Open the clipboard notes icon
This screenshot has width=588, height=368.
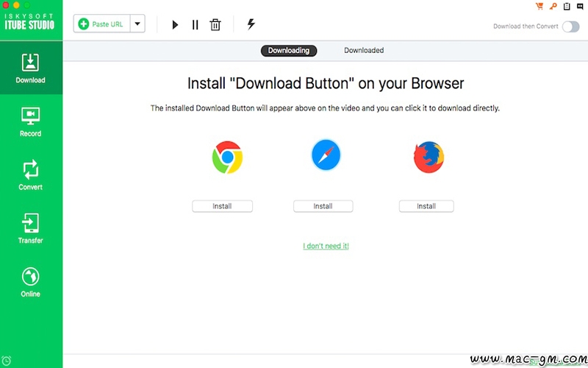coord(567,6)
